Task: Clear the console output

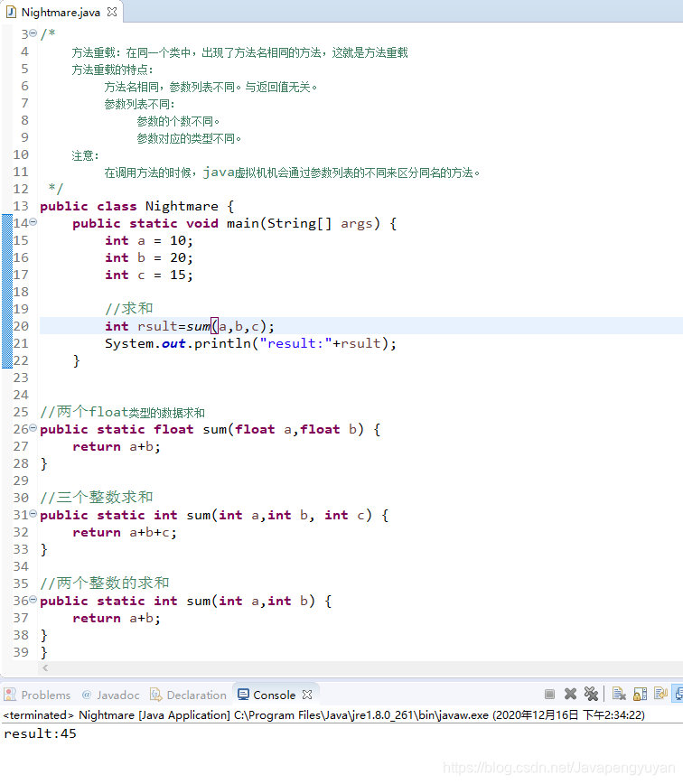Action: [x=619, y=694]
